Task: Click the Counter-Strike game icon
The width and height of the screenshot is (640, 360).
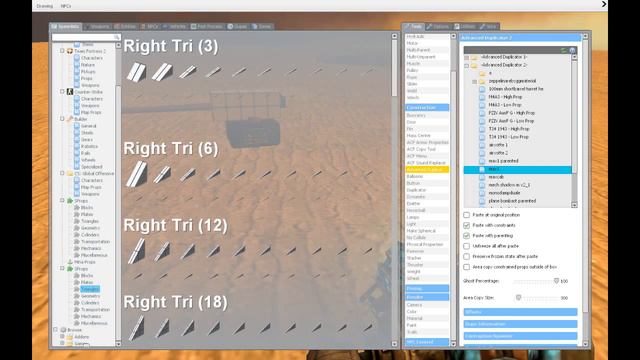Action: point(70,92)
